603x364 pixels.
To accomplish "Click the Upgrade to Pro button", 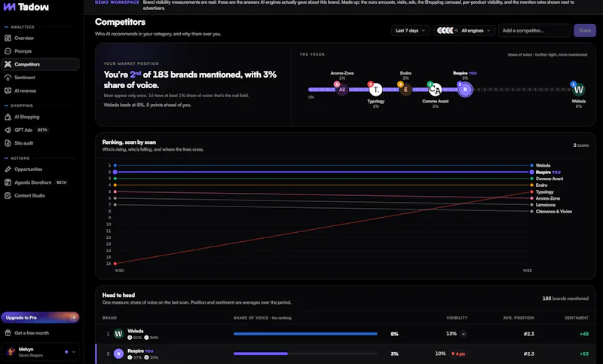I will coord(40,317).
